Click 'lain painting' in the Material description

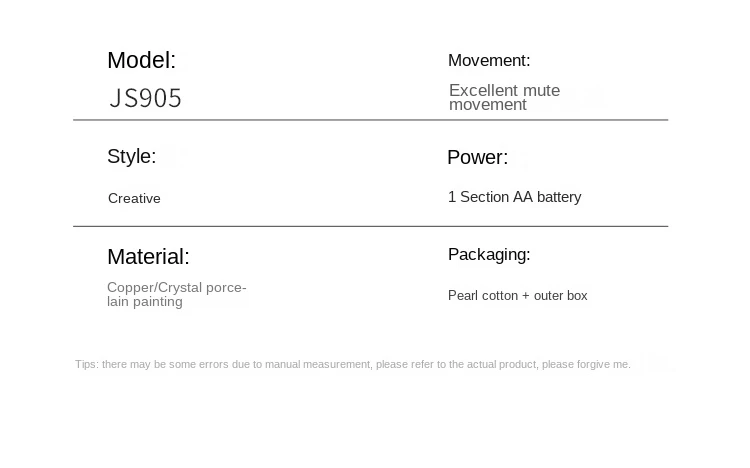click(145, 302)
